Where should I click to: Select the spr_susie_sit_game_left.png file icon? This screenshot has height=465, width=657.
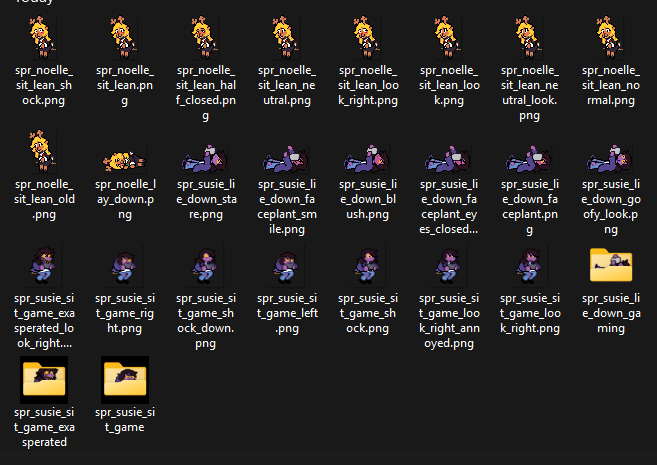click(287, 265)
